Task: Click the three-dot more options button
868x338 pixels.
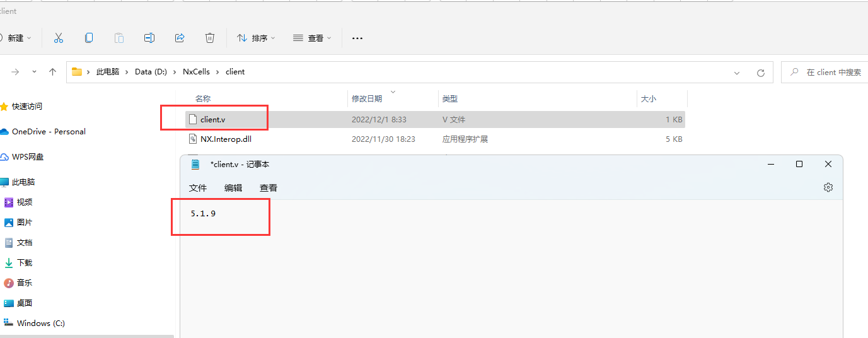Action: coord(357,38)
